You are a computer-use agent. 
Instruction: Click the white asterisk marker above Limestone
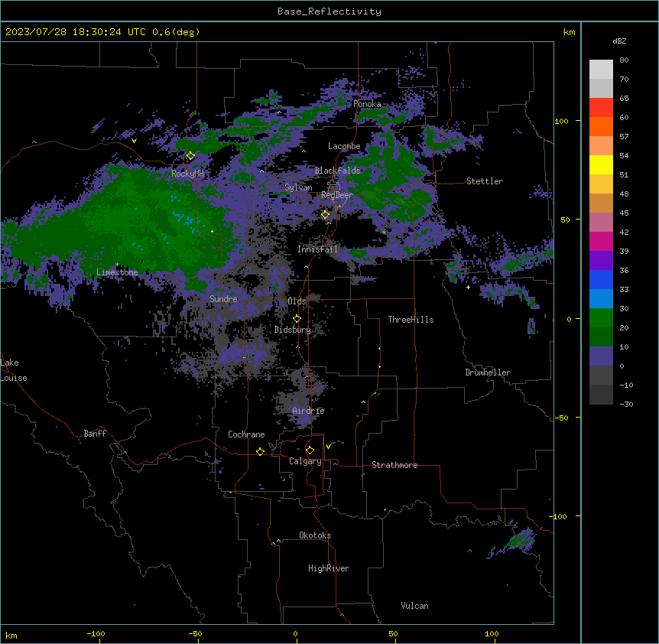click(117, 265)
